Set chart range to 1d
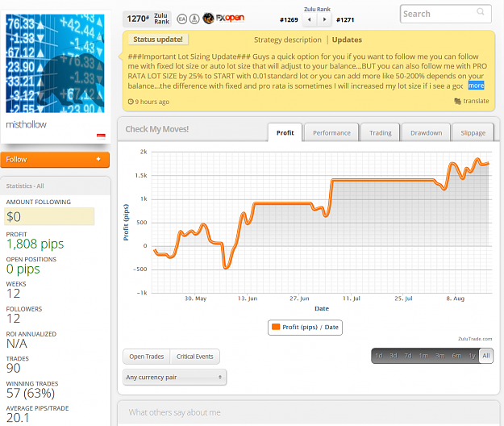The height and width of the screenshot is (426, 504). [379, 356]
